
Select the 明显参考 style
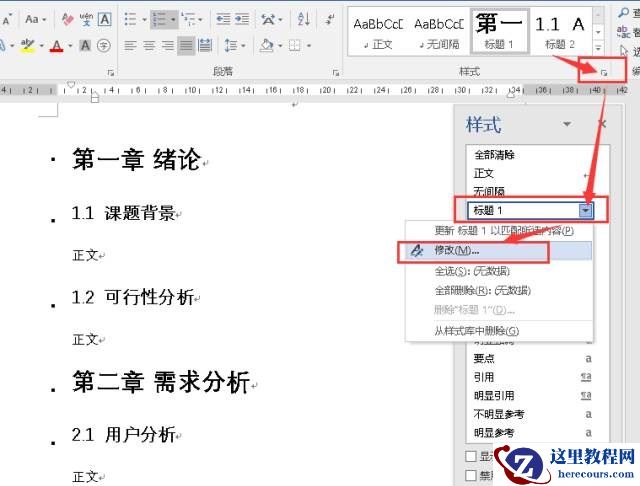tap(494, 433)
